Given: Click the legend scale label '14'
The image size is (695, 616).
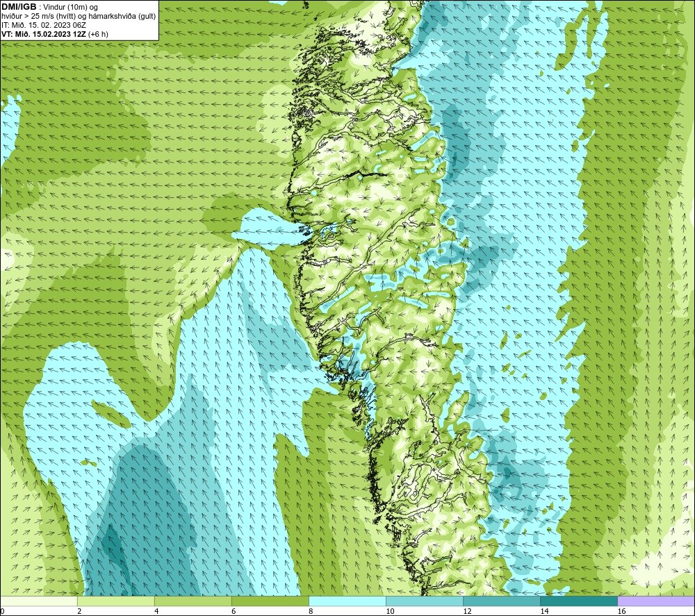Looking at the screenshot, I should tap(544, 611).
